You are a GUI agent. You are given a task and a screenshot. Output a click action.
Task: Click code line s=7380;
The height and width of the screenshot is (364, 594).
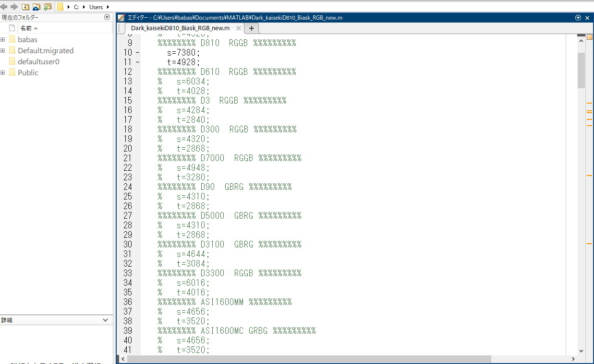183,53
